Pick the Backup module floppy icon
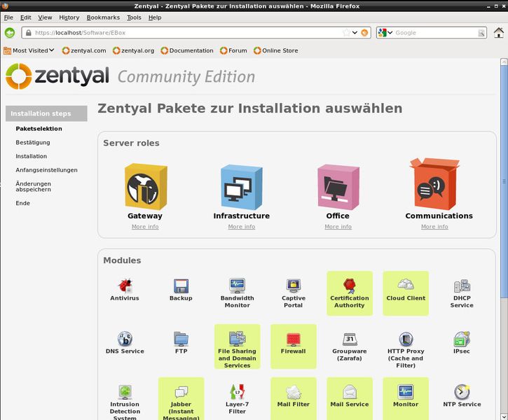Screen dimensions: 508x420 click(x=181, y=286)
